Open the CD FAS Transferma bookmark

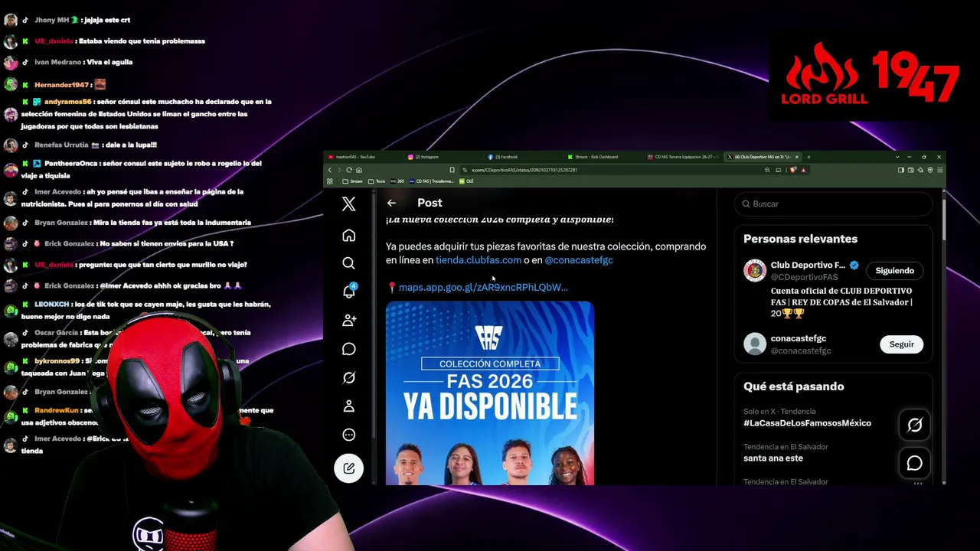point(432,181)
